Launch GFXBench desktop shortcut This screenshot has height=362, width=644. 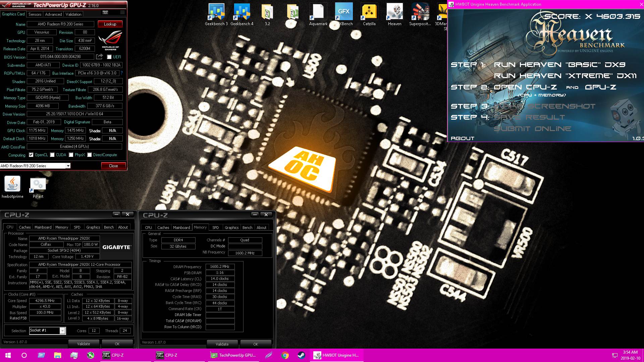[344, 15]
